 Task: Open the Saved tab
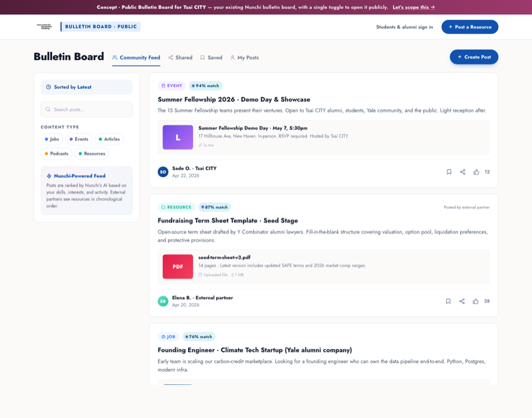click(211, 58)
